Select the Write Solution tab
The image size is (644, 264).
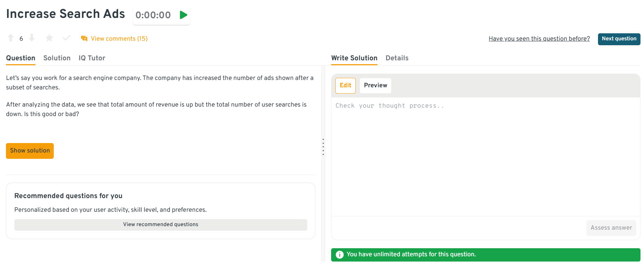[x=354, y=58]
